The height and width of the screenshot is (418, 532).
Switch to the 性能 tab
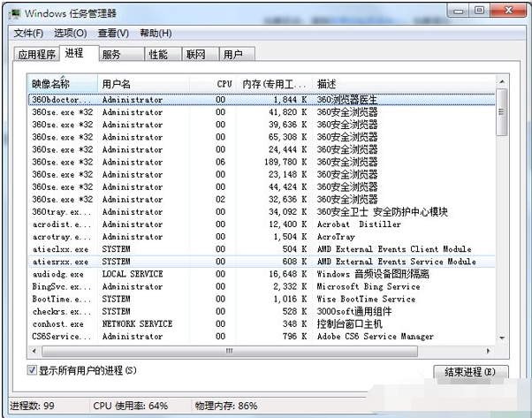(x=158, y=55)
